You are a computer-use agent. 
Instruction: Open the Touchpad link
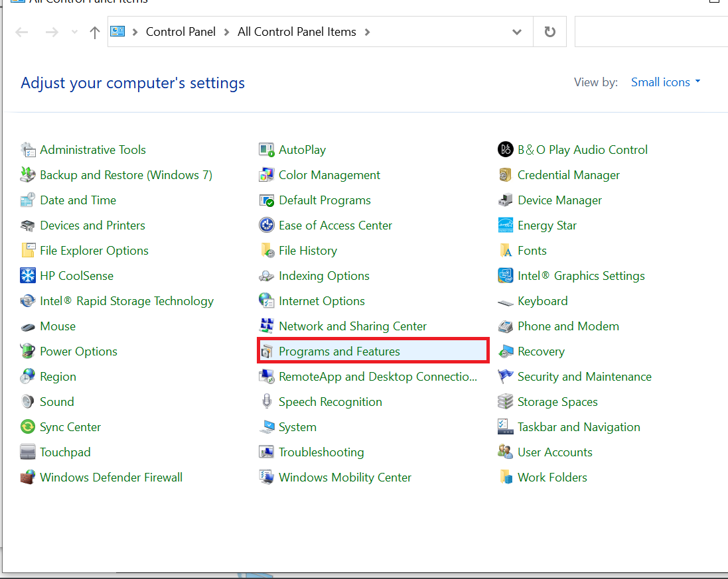click(x=65, y=452)
